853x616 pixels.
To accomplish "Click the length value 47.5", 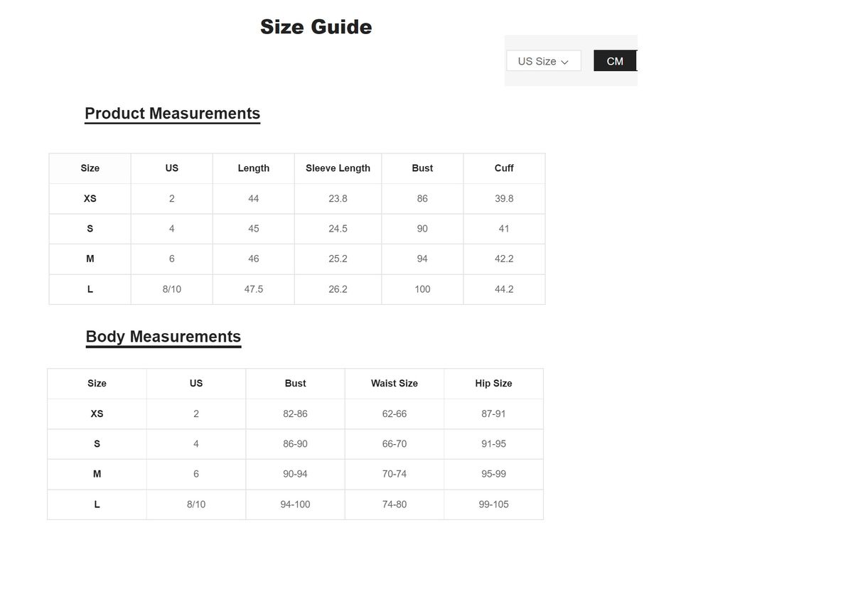I will click(254, 289).
